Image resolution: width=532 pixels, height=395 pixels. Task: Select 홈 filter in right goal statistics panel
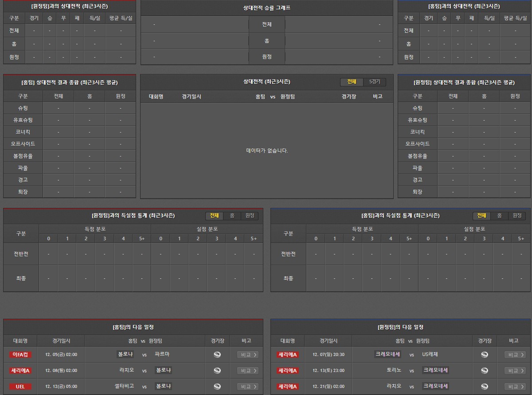click(x=499, y=216)
